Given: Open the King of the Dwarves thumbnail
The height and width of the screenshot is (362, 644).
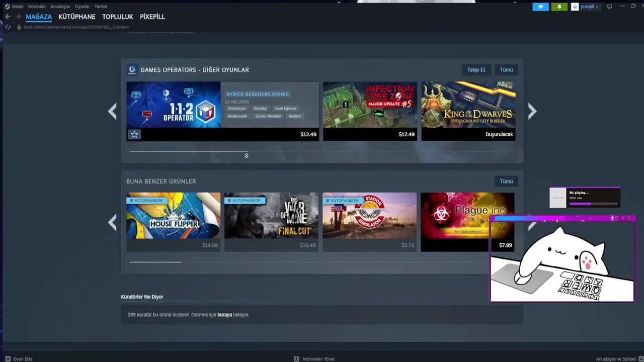Looking at the screenshot, I should 468,105.
